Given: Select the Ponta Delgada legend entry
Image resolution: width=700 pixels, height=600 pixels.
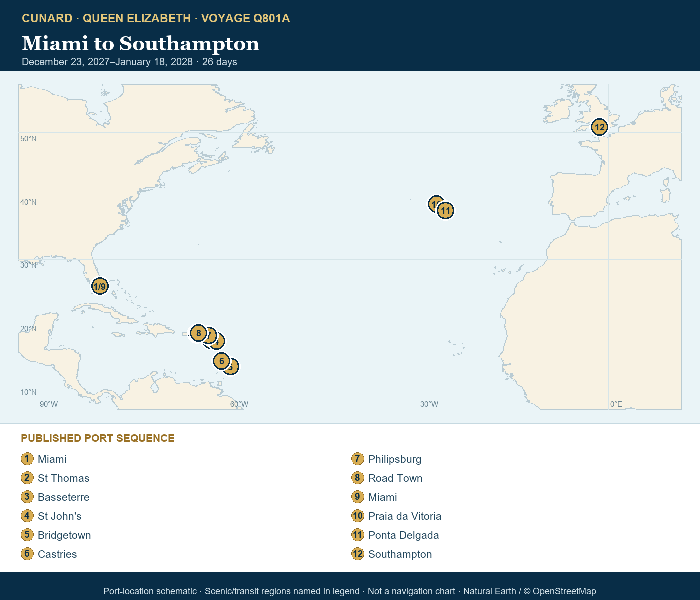Looking at the screenshot, I should tap(404, 535).
